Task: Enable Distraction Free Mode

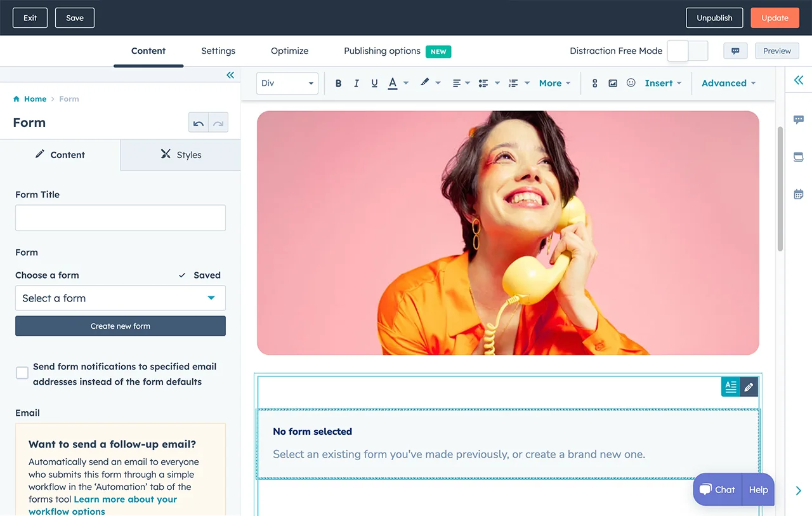Action: (x=686, y=51)
